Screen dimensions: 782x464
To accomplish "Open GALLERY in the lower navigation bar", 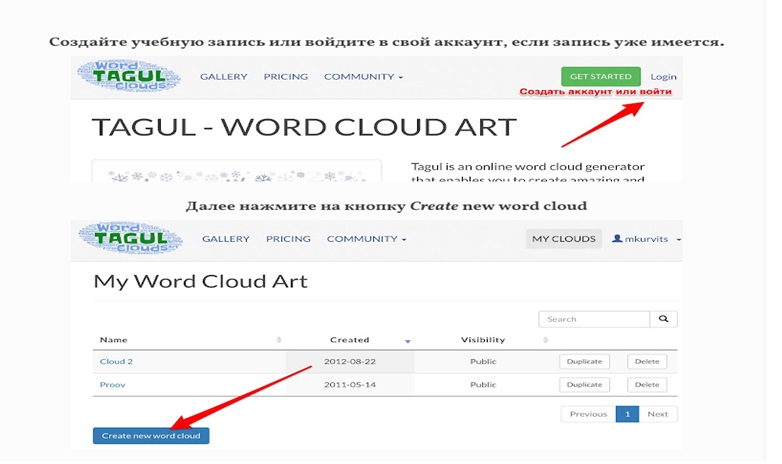I will point(225,238).
